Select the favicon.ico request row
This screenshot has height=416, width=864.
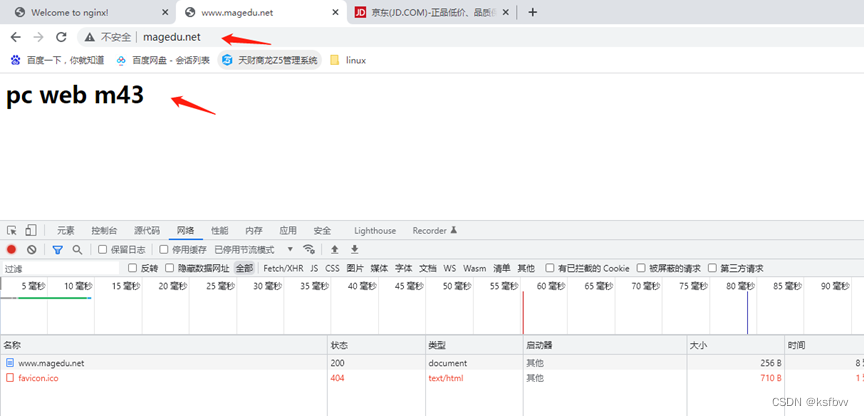pyautogui.click(x=432, y=378)
